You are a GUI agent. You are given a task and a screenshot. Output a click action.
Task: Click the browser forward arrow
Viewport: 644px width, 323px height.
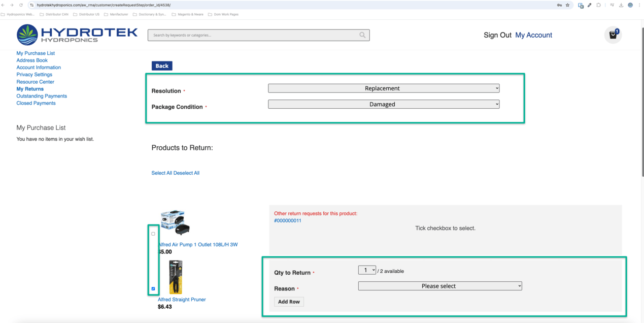(x=12, y=5)
